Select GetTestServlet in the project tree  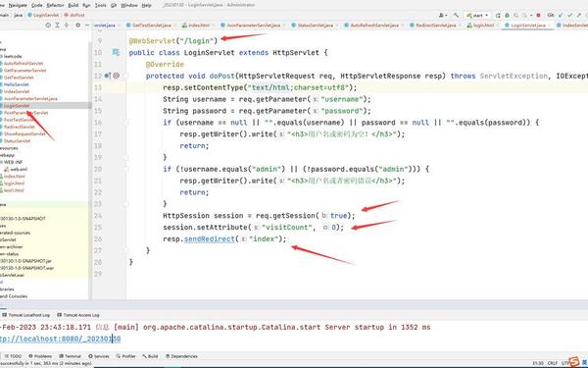coord(19,78)
